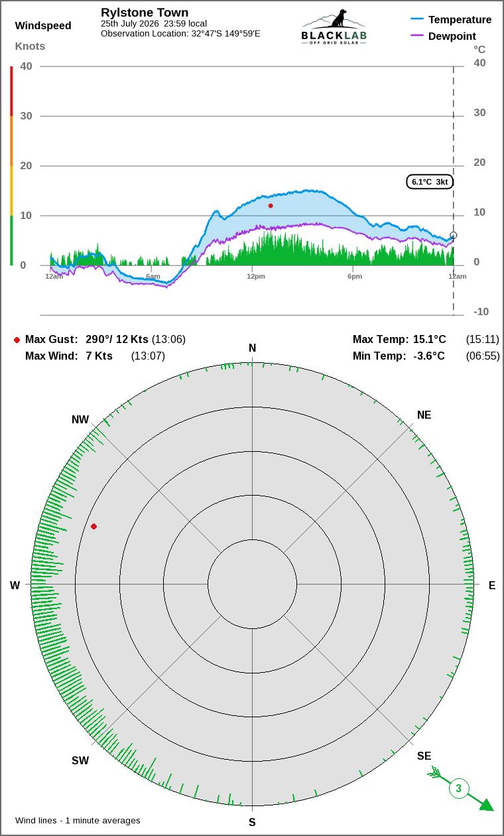This screenshot has width=504, height=836.
Task: Click the 6pm time axis label
Action: [x=355, y=276]
